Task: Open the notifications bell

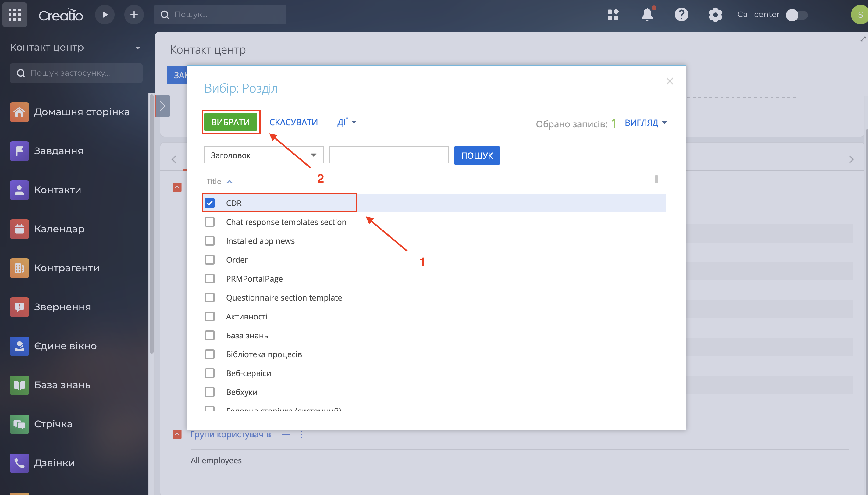Action: 647,15
